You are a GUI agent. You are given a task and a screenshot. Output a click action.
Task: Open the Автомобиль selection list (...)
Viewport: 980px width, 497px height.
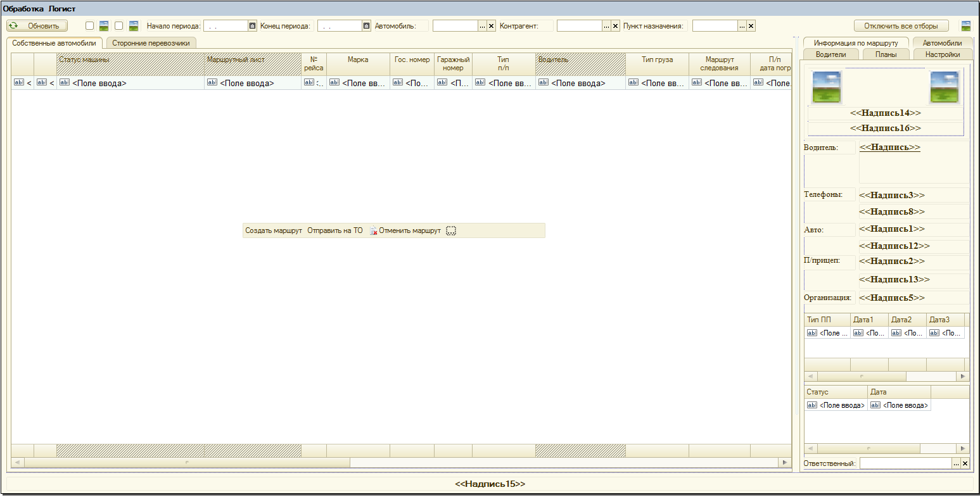pyautogui.click(x=482, y=26)
